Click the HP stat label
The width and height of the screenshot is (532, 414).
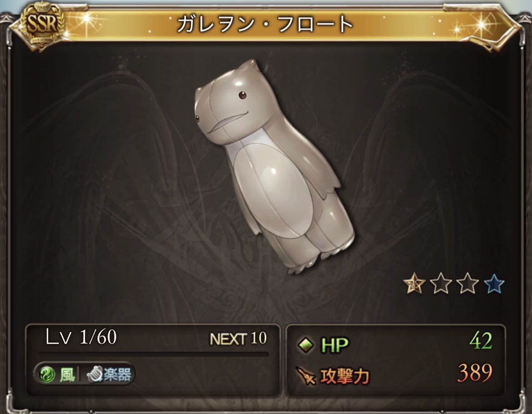[335, 345]
